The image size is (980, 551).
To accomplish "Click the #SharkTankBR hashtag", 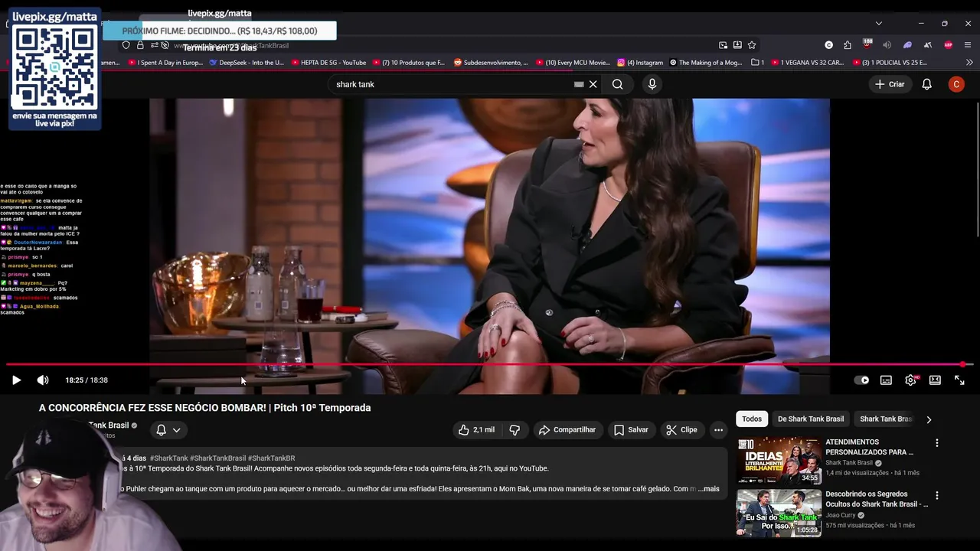I will (271, 458).
